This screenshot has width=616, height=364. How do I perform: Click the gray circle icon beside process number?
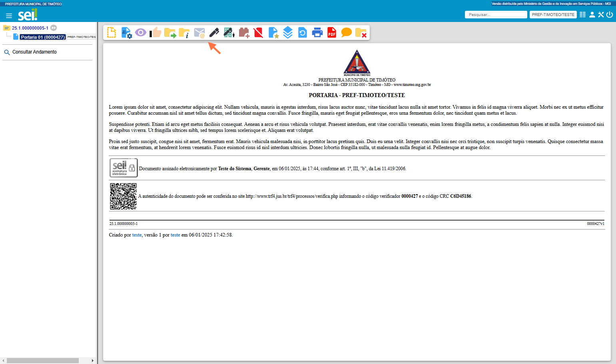click(54, 28)
